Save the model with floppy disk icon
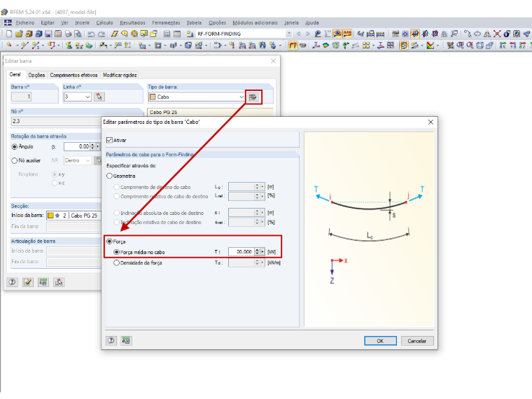Screen dimensions: 532x399 pos(48,34)
